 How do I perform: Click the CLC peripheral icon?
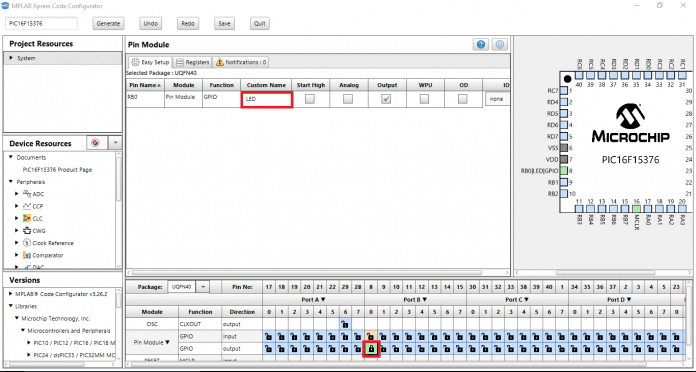[x=27, y=218]
